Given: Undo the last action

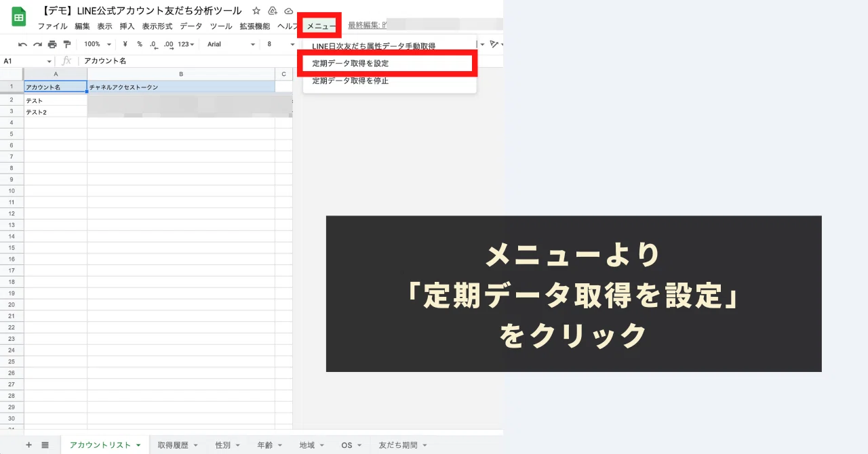Looking at the screenshot, I should [22, 44].
